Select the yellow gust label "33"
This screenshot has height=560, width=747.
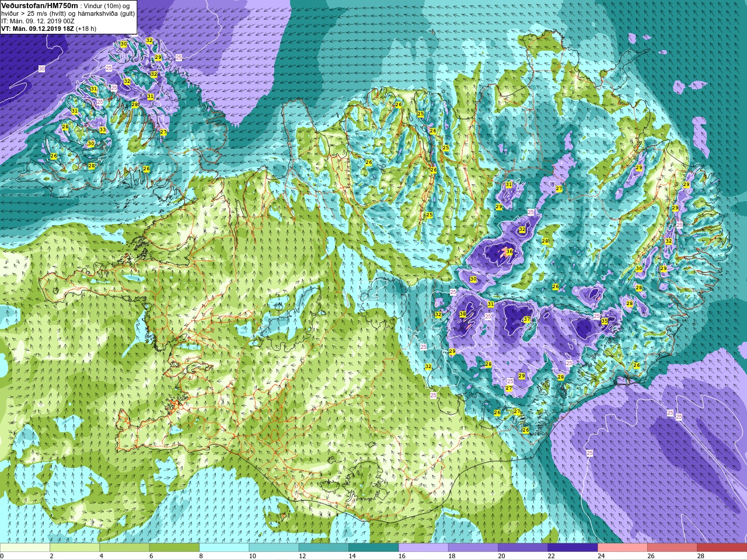pyautogui.click(x=103, y=130)
